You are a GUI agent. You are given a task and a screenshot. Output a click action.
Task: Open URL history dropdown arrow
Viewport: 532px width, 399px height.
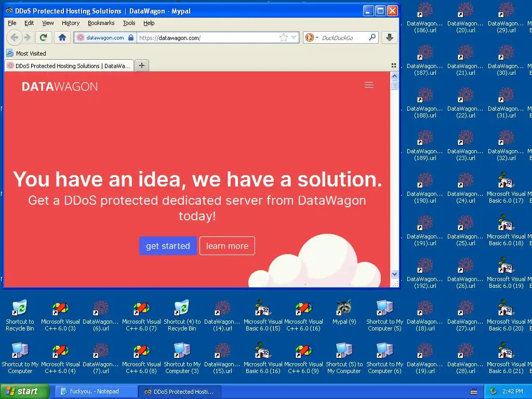coord(294,37)
